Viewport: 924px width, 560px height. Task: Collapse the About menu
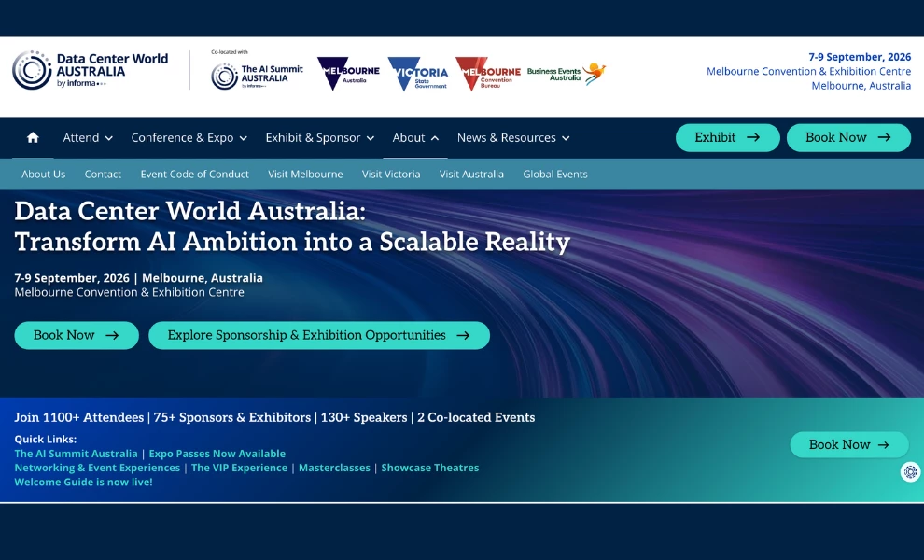415,137
